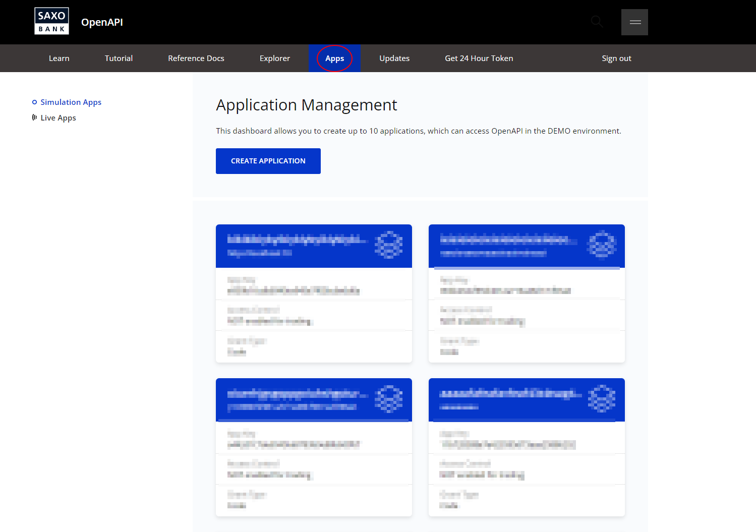Go to the Learn tab
The image size is (756, 532).
coord(59,58)
